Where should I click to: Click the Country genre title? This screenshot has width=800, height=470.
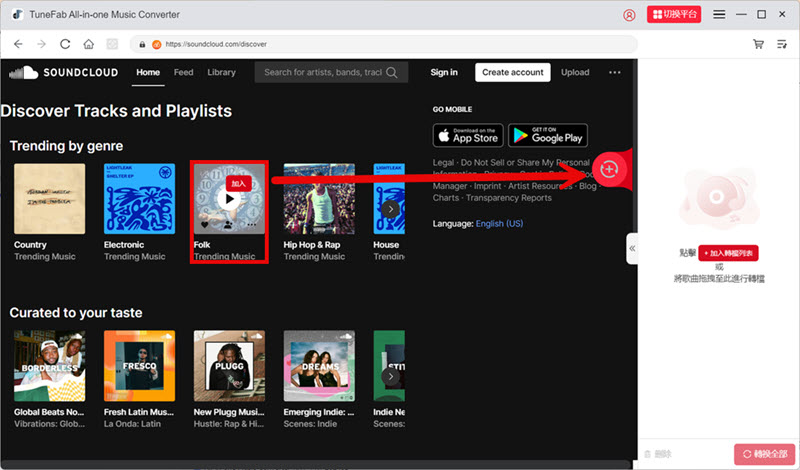[x=30, y=245]
